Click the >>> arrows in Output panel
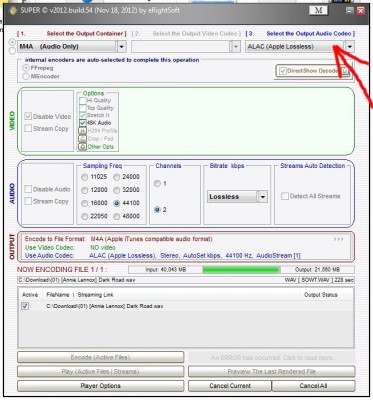Screen dimensions: 373x400 coord(338,239)
